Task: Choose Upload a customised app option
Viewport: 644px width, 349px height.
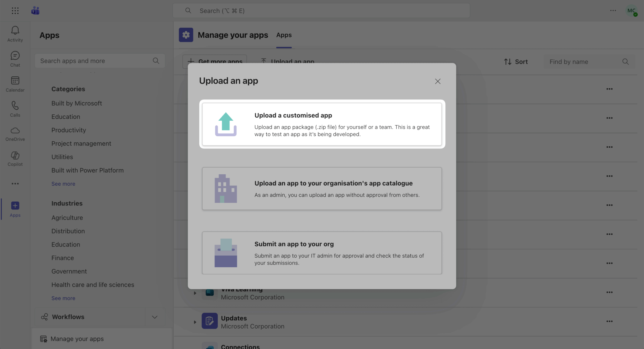Action: click(322, 124)
